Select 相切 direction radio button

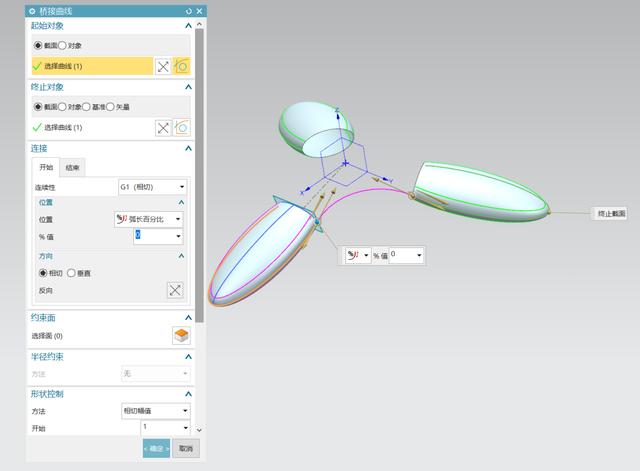point(43,273)
